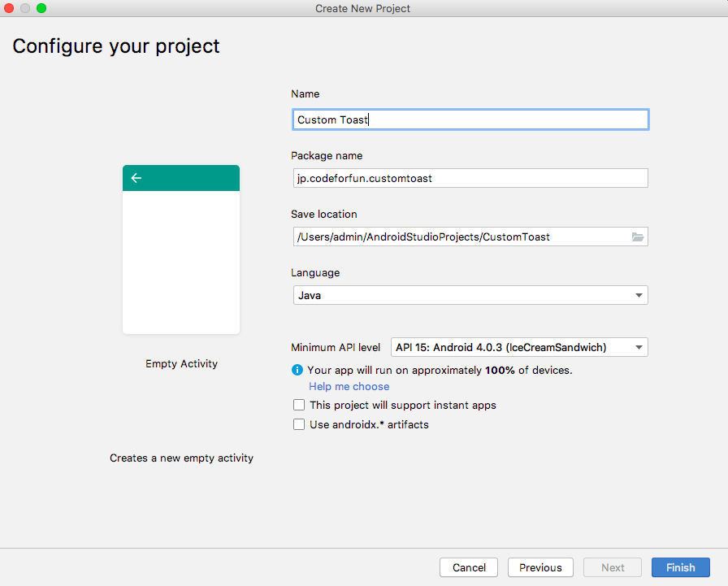Click the folder browse icon in Save location
Screen dimensions: 728x586
[638, 237]
